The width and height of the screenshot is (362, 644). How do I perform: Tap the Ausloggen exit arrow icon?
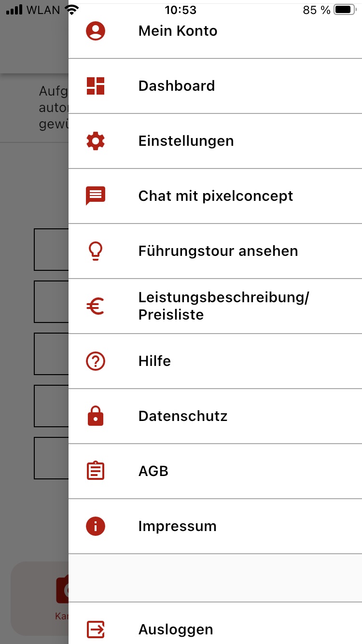tap(96, 630)
